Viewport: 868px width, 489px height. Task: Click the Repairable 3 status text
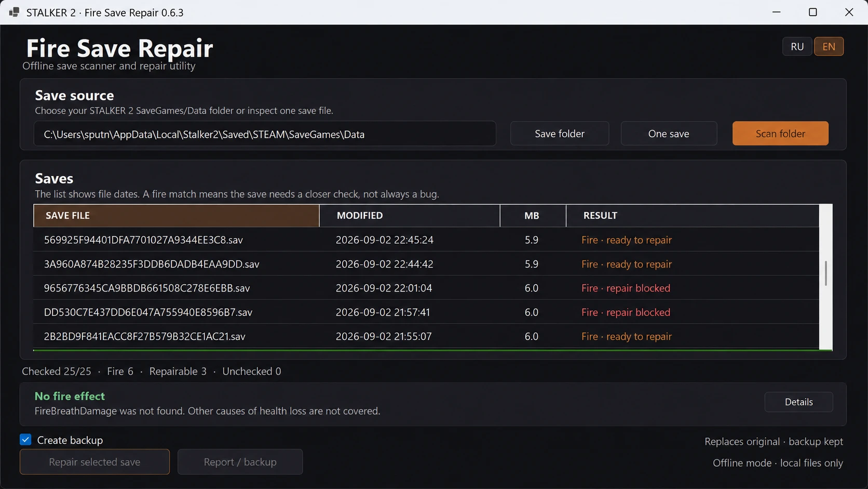(x=178, y=371)
